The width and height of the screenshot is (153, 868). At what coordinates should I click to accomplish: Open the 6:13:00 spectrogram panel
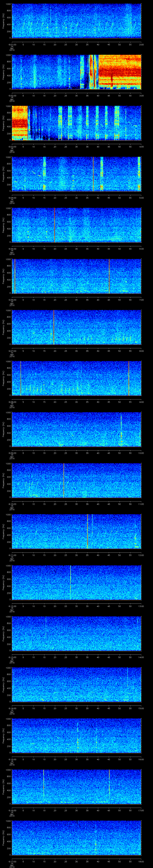click(x=76, y=633)
